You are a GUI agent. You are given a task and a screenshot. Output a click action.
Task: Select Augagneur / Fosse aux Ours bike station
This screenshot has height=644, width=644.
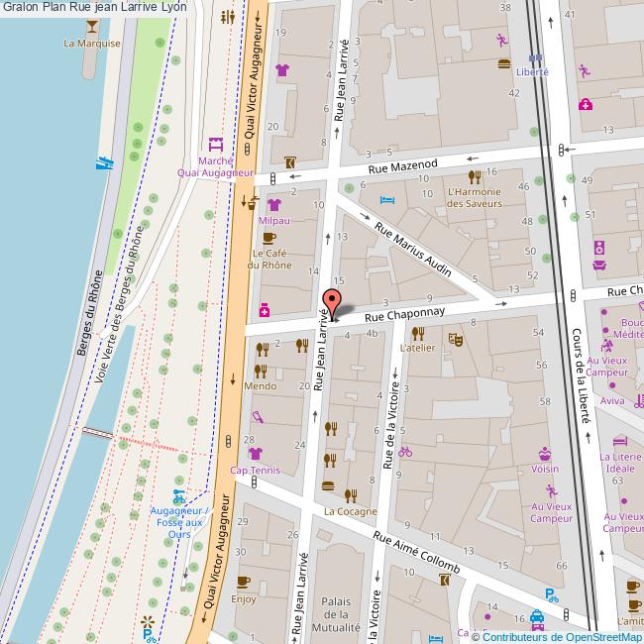178,493
